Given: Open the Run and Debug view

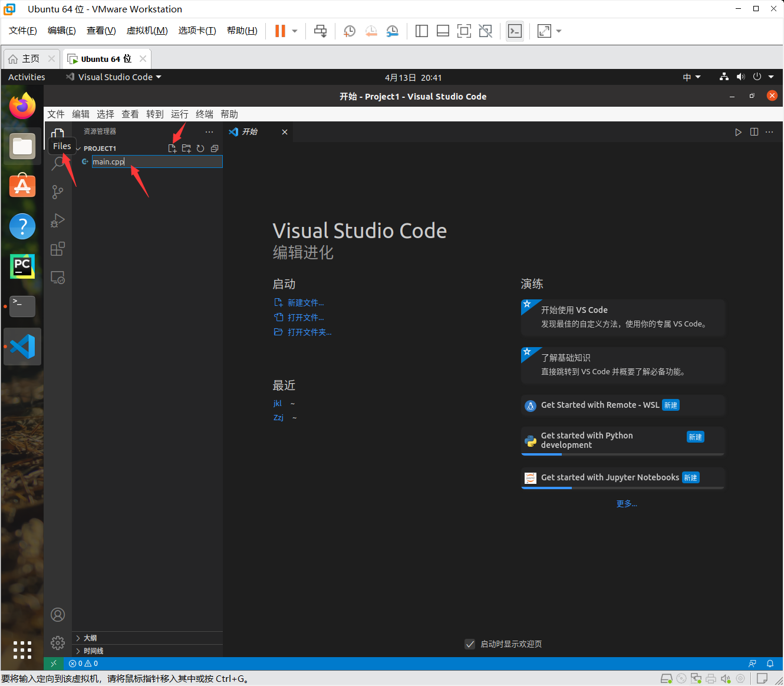Looking at the screenshot, I should [58, 220].
